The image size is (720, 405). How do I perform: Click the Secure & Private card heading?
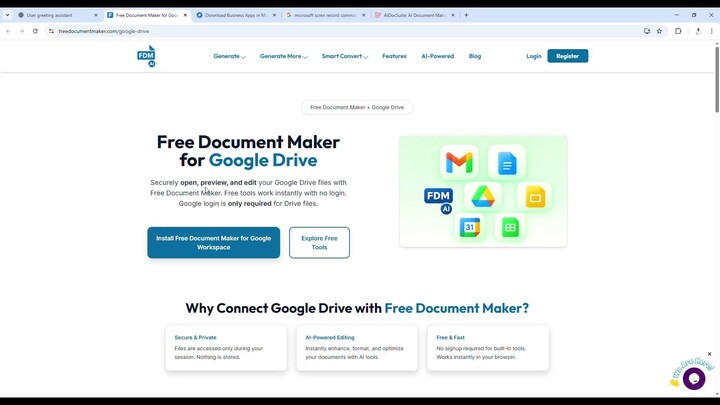195,338
